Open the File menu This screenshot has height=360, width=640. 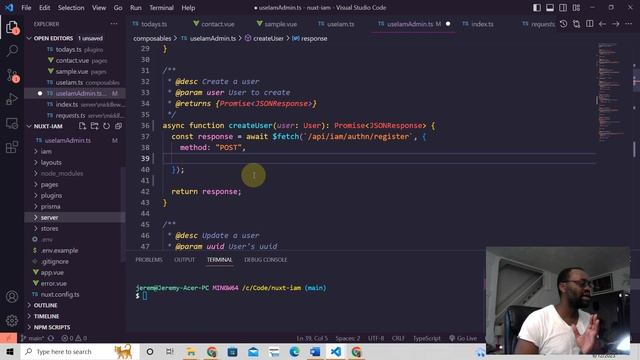(26, 7)
